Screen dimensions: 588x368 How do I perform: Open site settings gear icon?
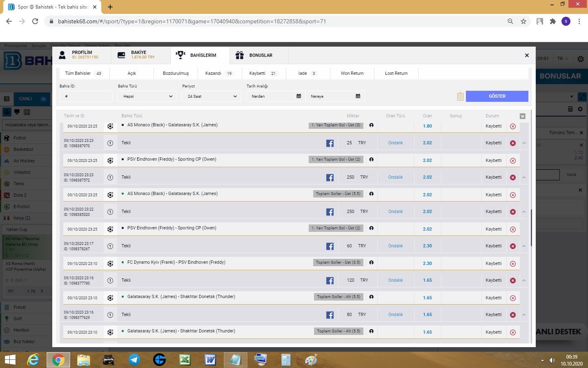[580, 59]
